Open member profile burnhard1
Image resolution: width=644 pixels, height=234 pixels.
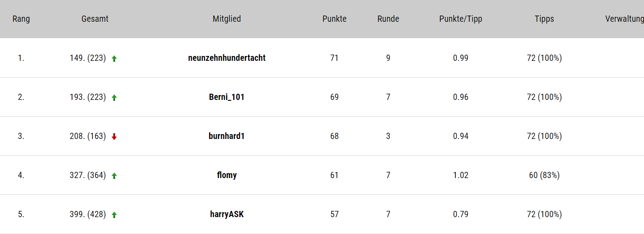[x=227, y=136]
